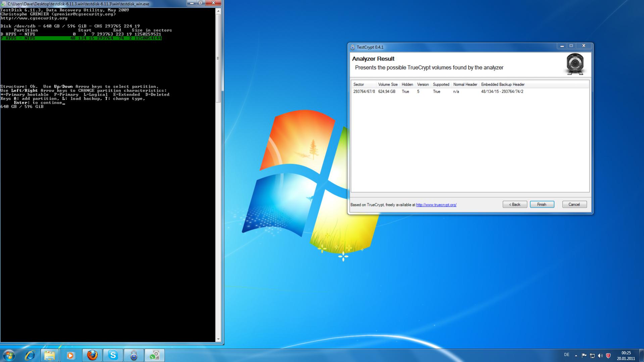Sort results by Supported column header
Viewport: 644px width, 362px height.
(x=441, y=85)
